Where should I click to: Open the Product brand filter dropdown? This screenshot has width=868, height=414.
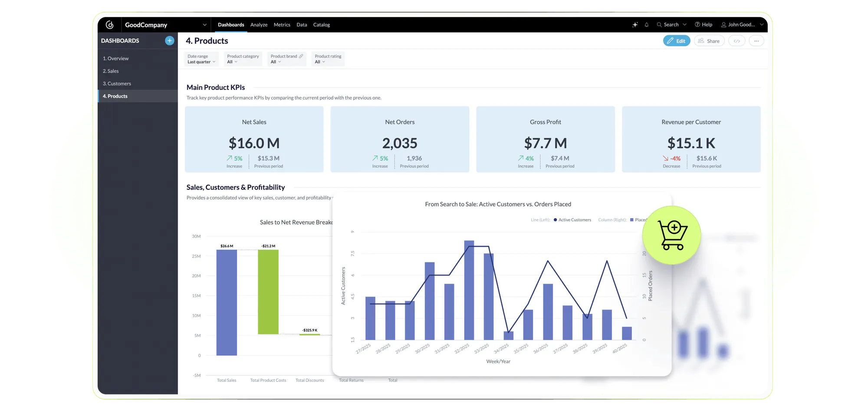click(x=286, y=59)
